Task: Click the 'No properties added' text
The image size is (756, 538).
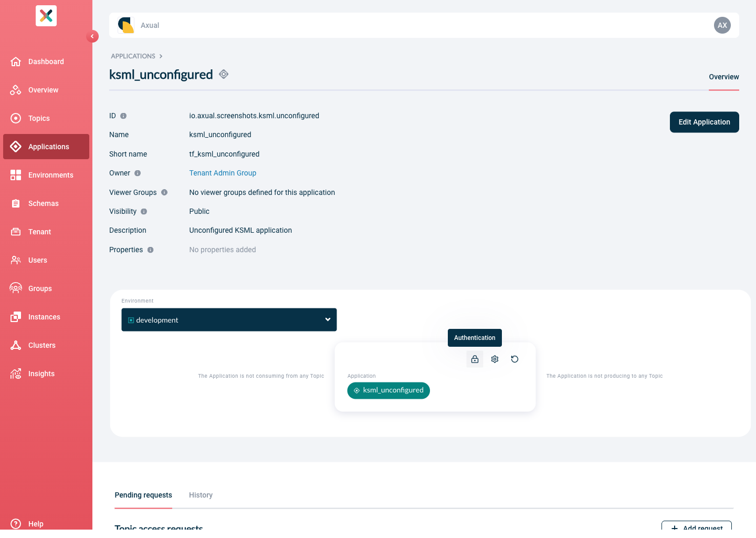Action: point(223,250)
